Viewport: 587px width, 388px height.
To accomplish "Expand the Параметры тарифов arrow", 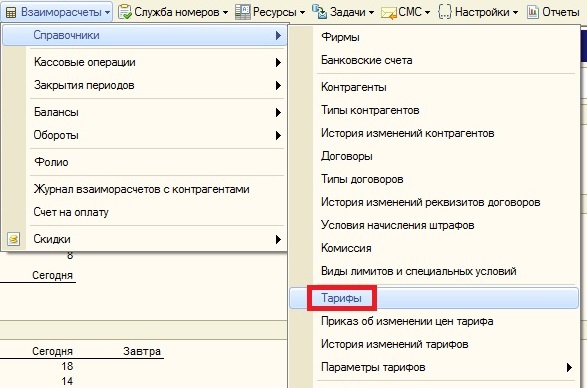I will pyautogui.click(x=569, y=367).
